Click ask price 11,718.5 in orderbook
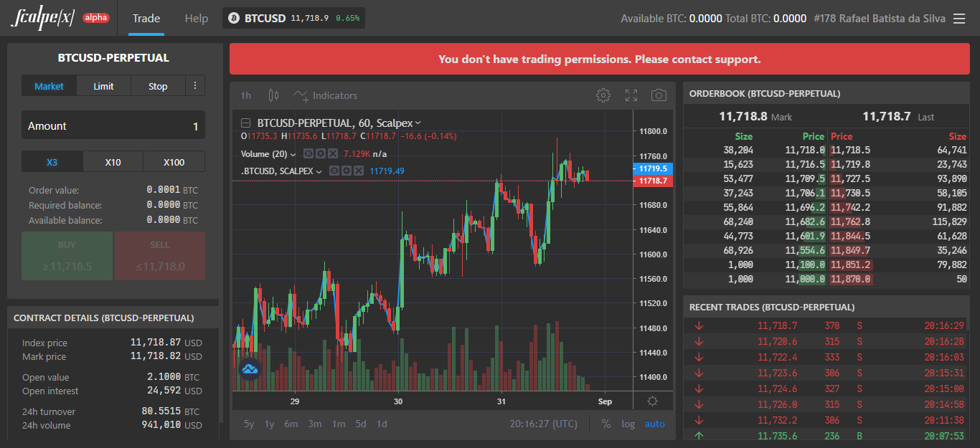 point(851,150)
